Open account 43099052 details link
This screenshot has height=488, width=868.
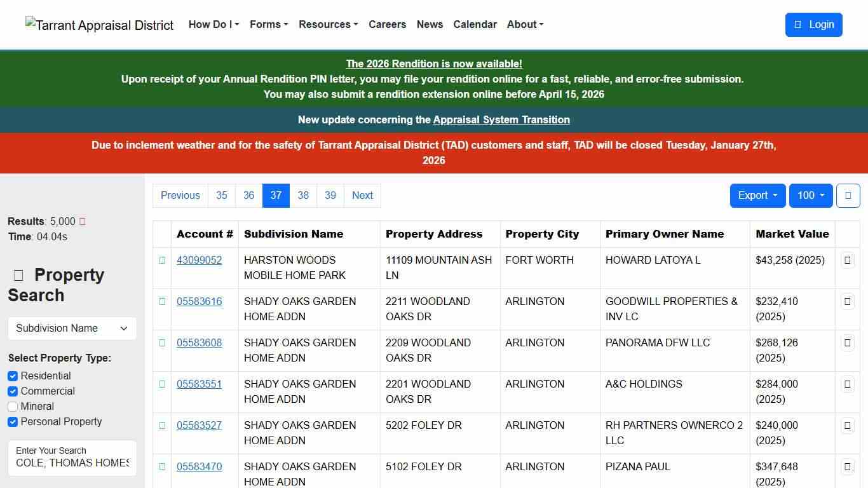coord(199,260)
